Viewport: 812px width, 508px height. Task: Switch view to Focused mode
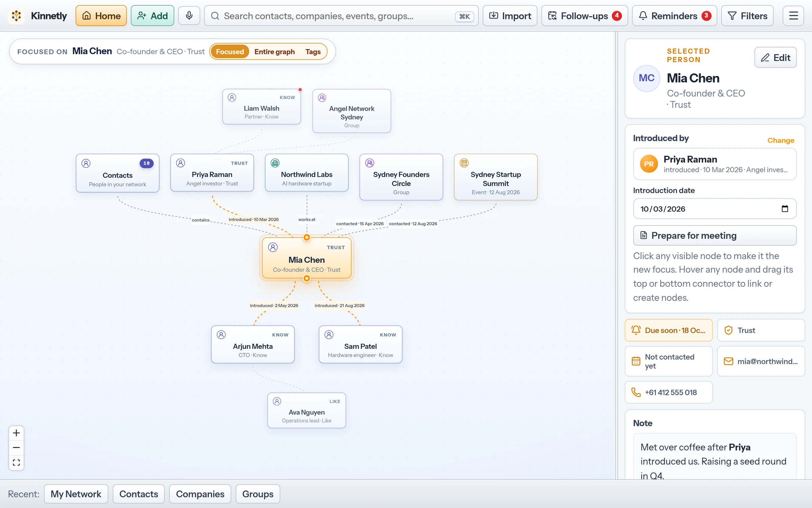tap(230, 51)
